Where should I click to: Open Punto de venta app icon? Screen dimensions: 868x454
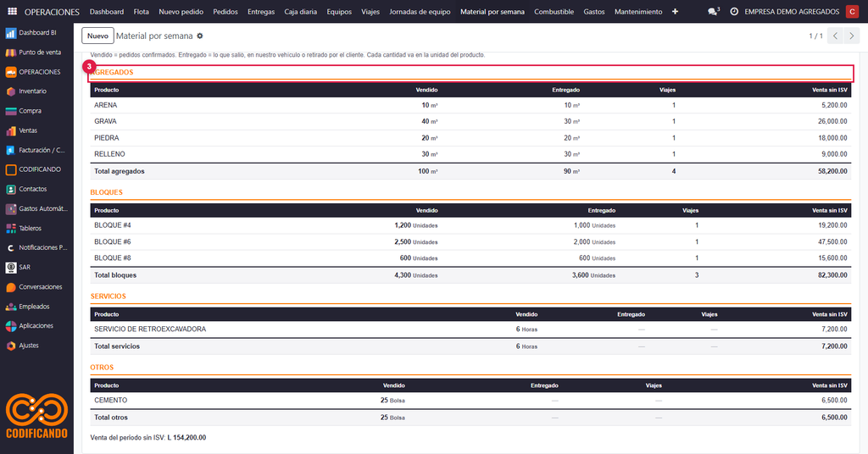[x=10, y=53]
